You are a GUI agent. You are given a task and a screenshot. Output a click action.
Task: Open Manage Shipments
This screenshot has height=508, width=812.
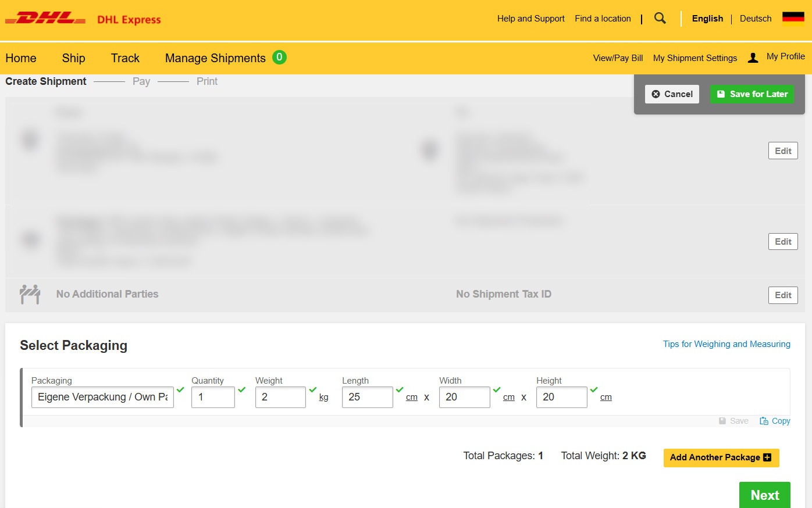(x=215, y=58)
